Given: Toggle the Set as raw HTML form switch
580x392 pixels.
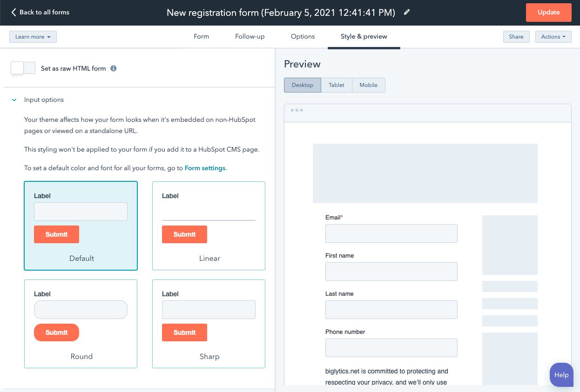Looking at the screenshot, I should click(x=23, y=68).
